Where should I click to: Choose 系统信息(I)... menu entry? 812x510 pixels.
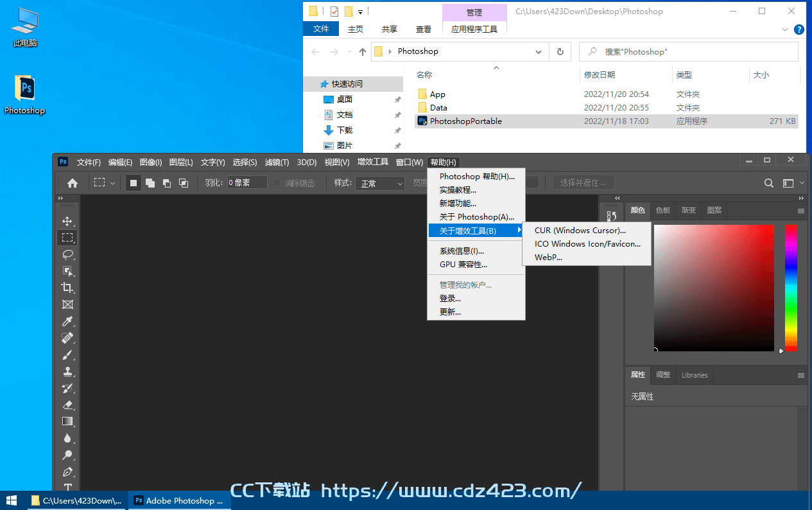476,251
